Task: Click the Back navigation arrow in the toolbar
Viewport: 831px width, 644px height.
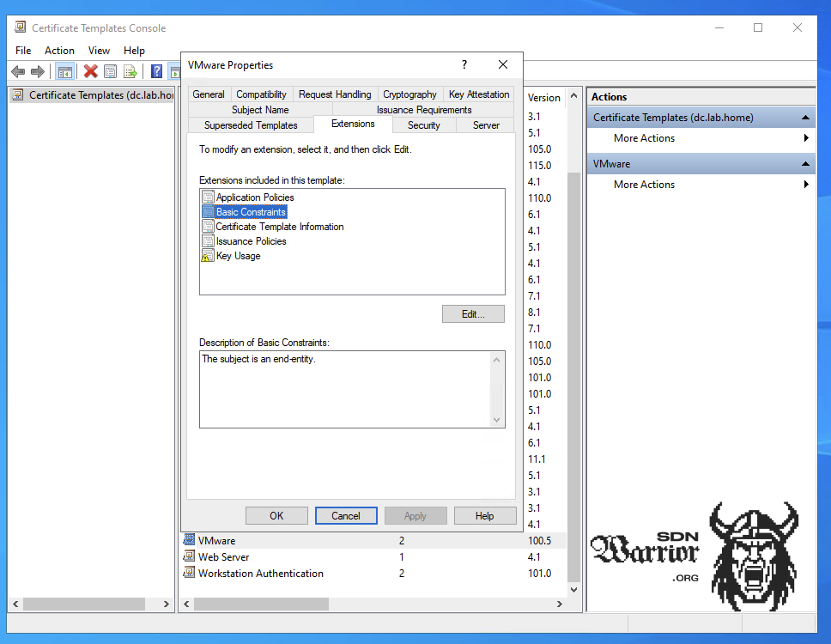Action: [17, 71]
